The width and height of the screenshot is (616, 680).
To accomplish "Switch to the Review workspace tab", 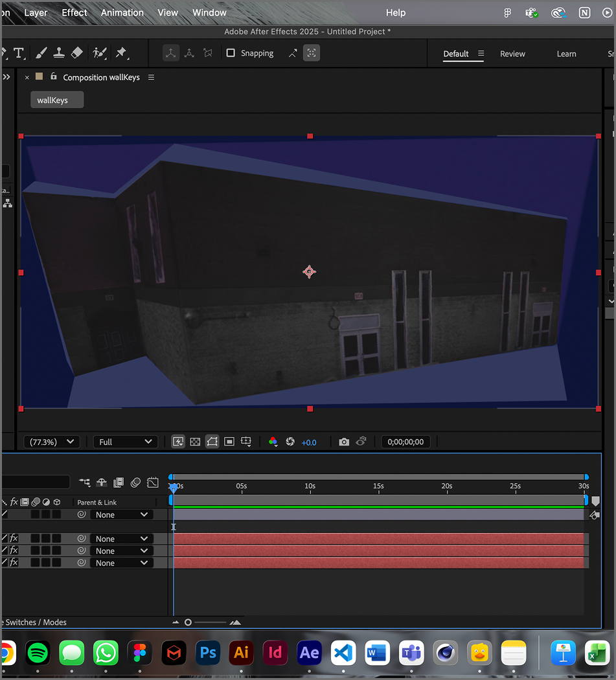I will tap(512, 54).
